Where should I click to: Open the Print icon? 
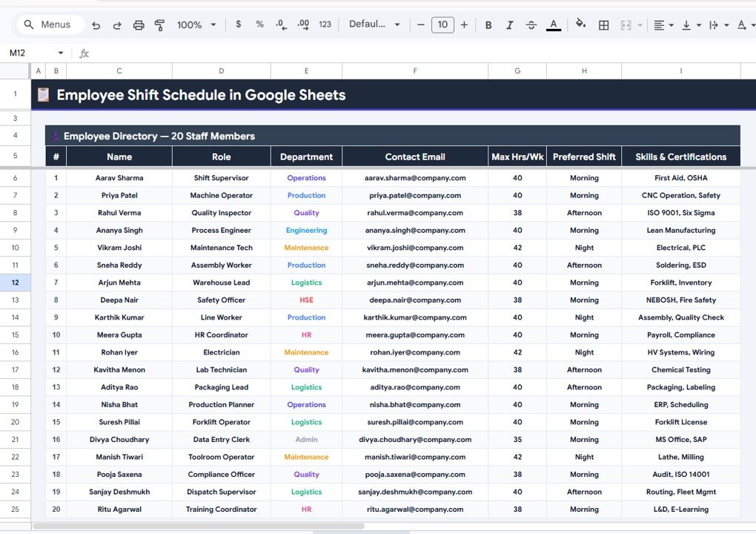click(x=139, y=24)
